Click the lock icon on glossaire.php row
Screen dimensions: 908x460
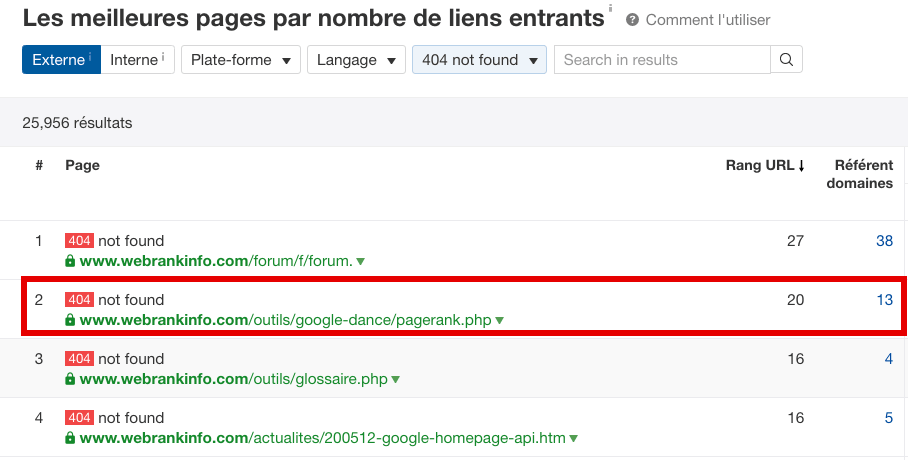tap(70, 379)
